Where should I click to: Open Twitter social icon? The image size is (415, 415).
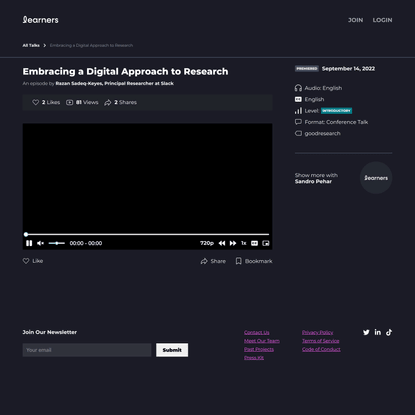pyautogui.click(x=366, y=332)
